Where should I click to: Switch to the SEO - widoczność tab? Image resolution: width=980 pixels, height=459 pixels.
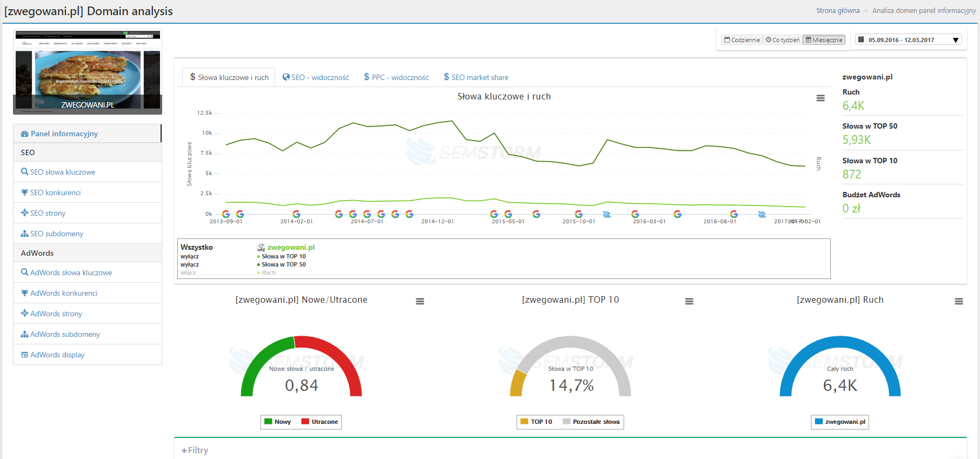pyautogui.click(x=316, y=77)
